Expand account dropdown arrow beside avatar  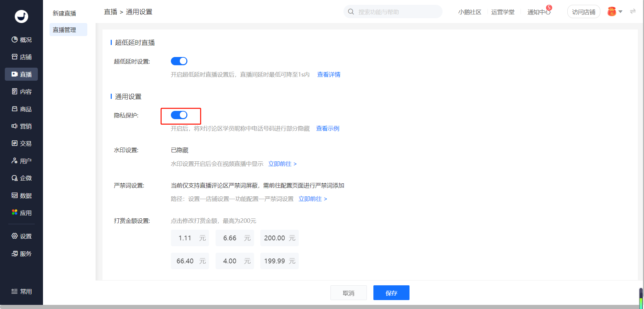620,12
